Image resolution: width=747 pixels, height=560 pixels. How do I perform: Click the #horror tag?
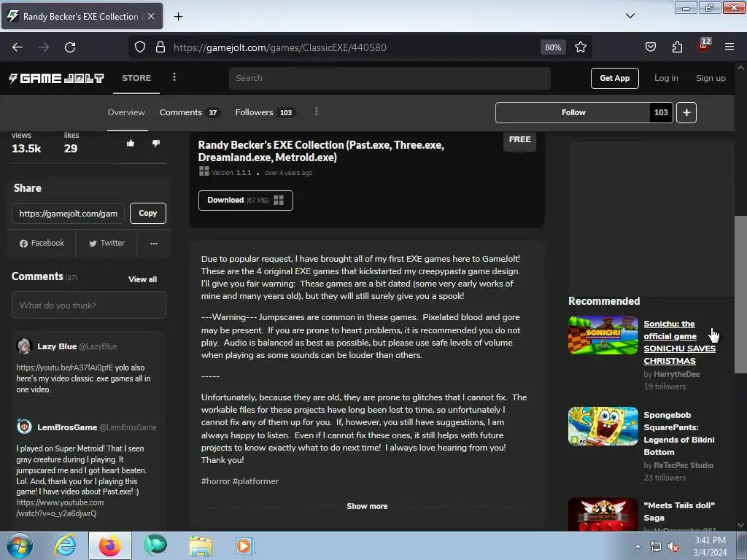216,481
